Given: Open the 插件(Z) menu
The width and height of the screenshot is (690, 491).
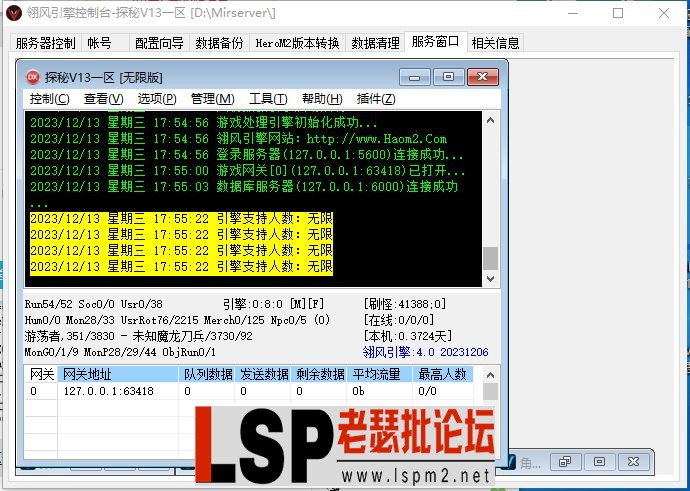Looking at the screenshot, I should (375, 99).
